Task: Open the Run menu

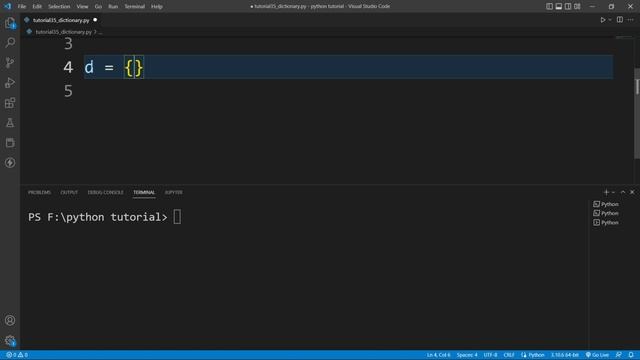Action: [x=113, y=6]
